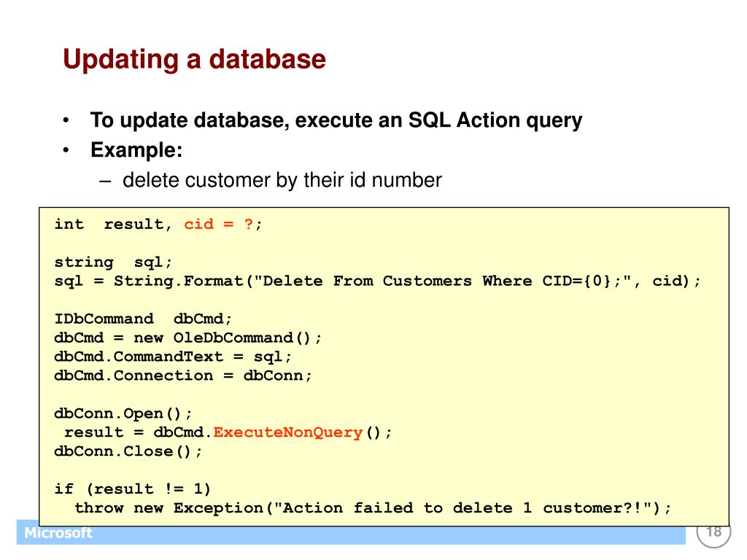Click the 'string sql;' declaration line
The height and width of the screenshot is (560, 747).
113,262
